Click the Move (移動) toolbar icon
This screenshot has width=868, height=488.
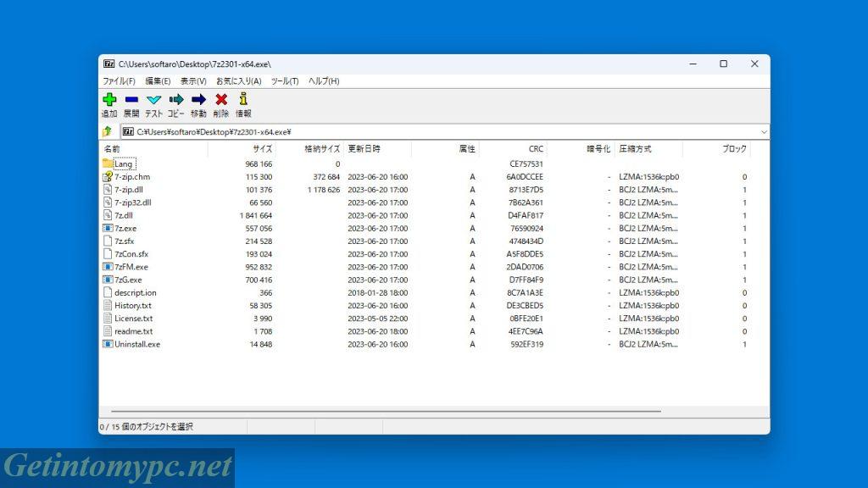pyautogui.click(x=198, y=100)
